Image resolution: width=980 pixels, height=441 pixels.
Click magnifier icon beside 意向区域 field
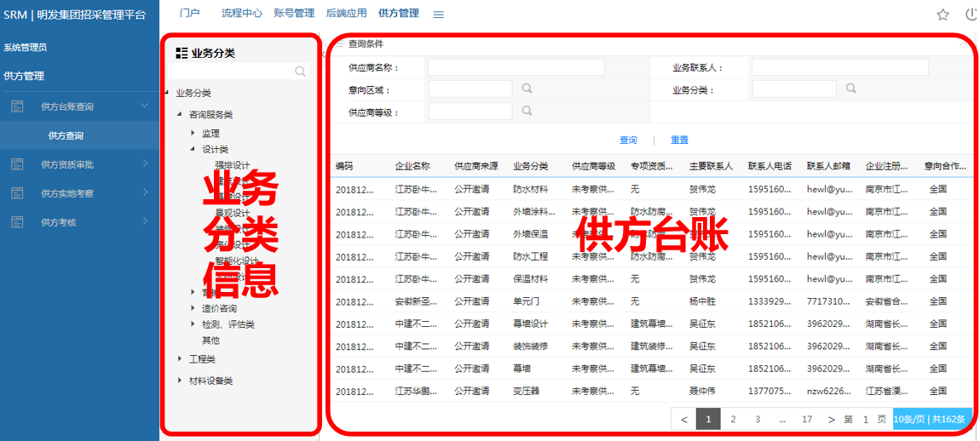pos(527,89)
